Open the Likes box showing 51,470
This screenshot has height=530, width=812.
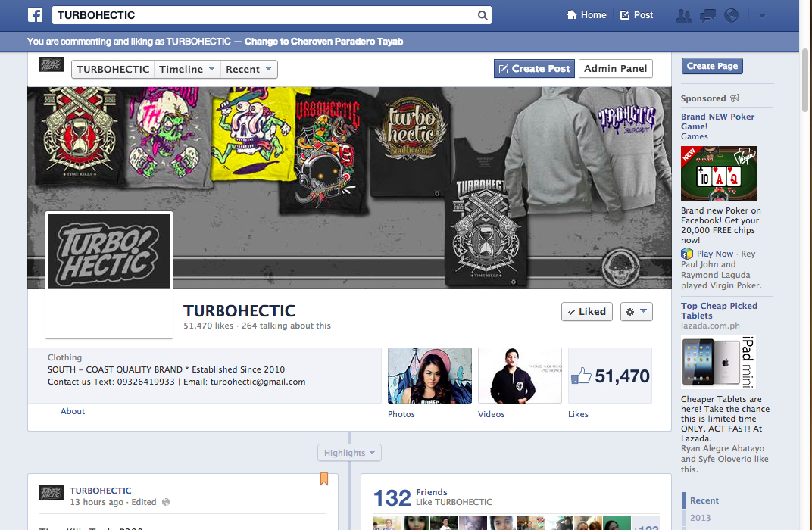[610, 376]
